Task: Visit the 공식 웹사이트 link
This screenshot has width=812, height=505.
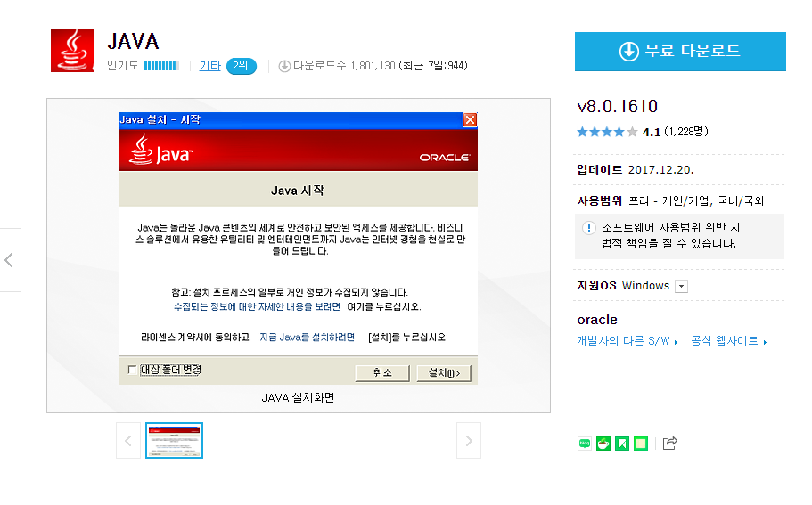Action: pos(728,340)
